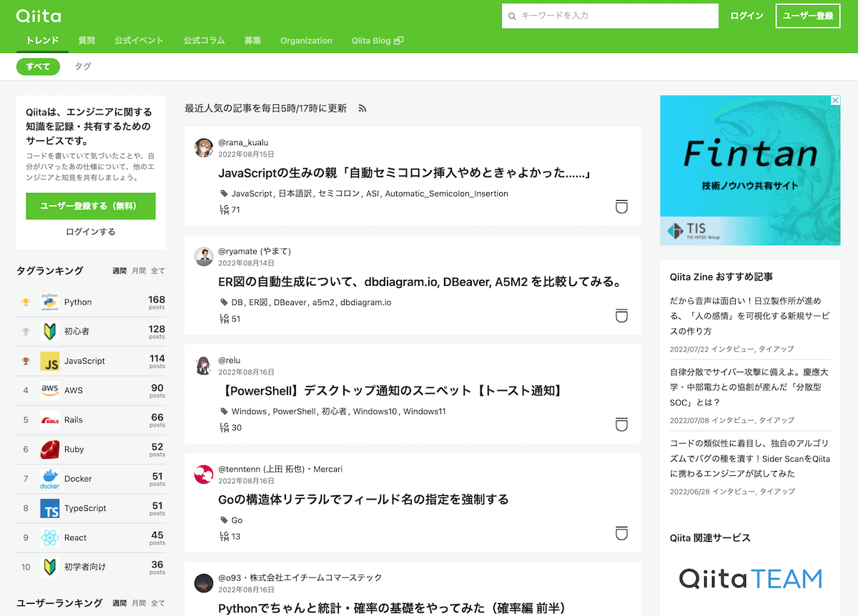Click the Ruby gem tag logo
858x616 pixels.
tap(49, 449)
